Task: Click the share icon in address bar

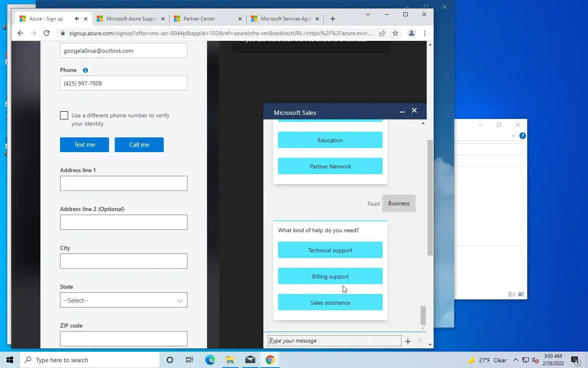Action: coord(382,34)
